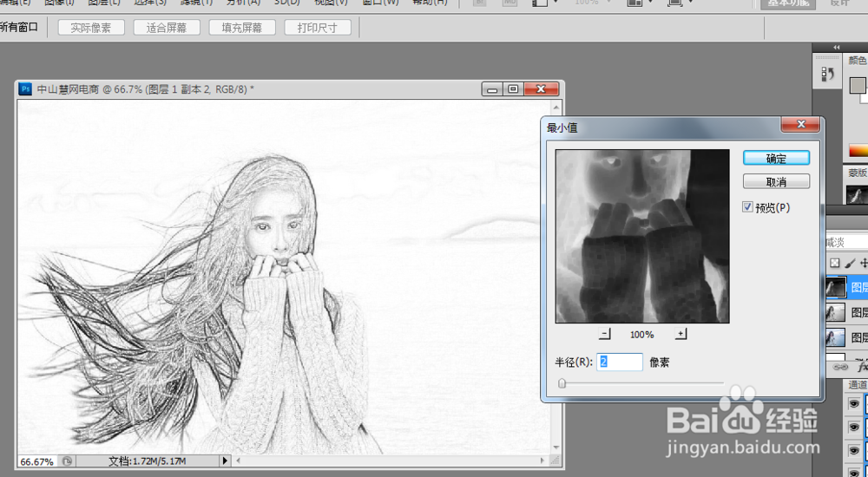Image resolution: width=868 pixels, height=477 pixels.
Task: Click the color spectrum ramp in 颜色 panel
Action: pos(858,150)
